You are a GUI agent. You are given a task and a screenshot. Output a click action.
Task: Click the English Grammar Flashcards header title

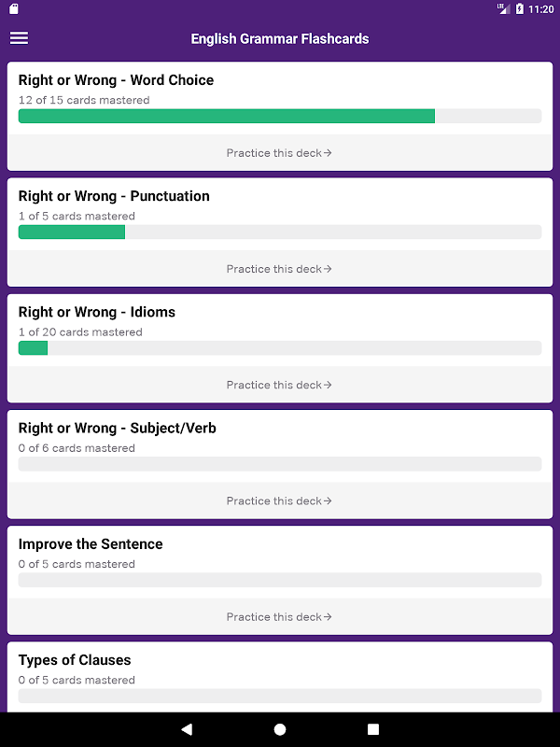pos(280,39)
